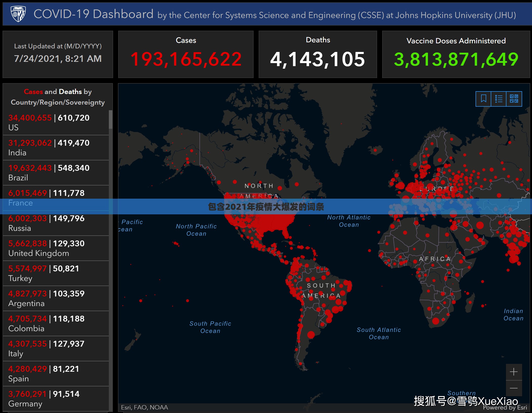Click the Vaccine Doses Administered total
532x413 pixels.
(456, 59)
